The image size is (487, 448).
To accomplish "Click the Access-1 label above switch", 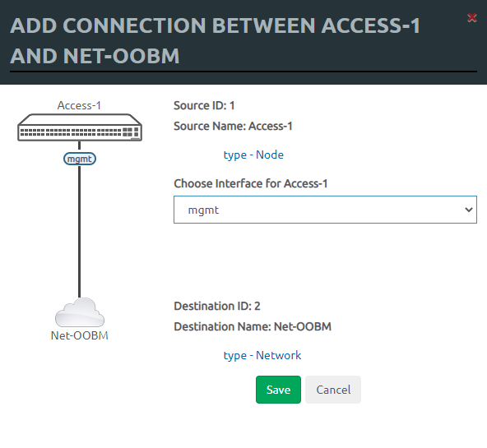I will pyautogui.click(x=79, y=105).
